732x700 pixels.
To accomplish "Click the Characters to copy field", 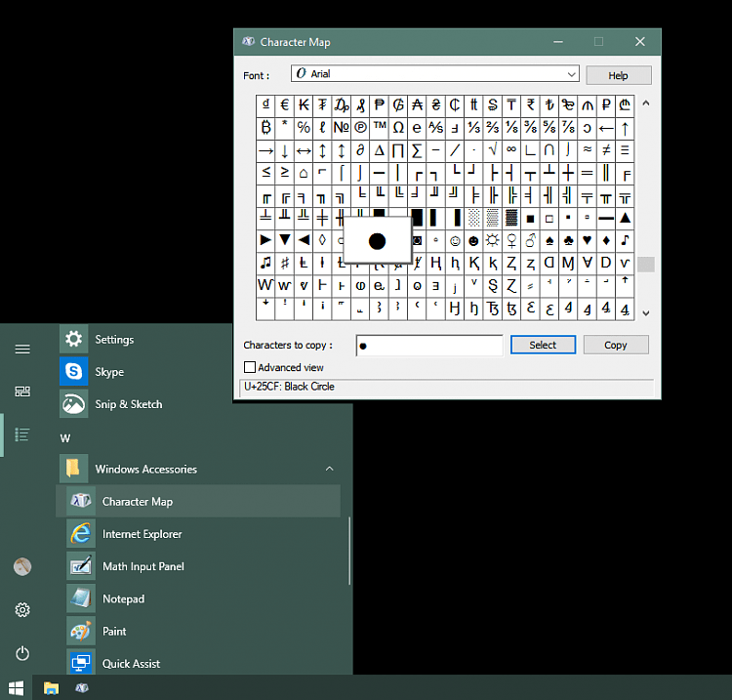I will (429, 346).
